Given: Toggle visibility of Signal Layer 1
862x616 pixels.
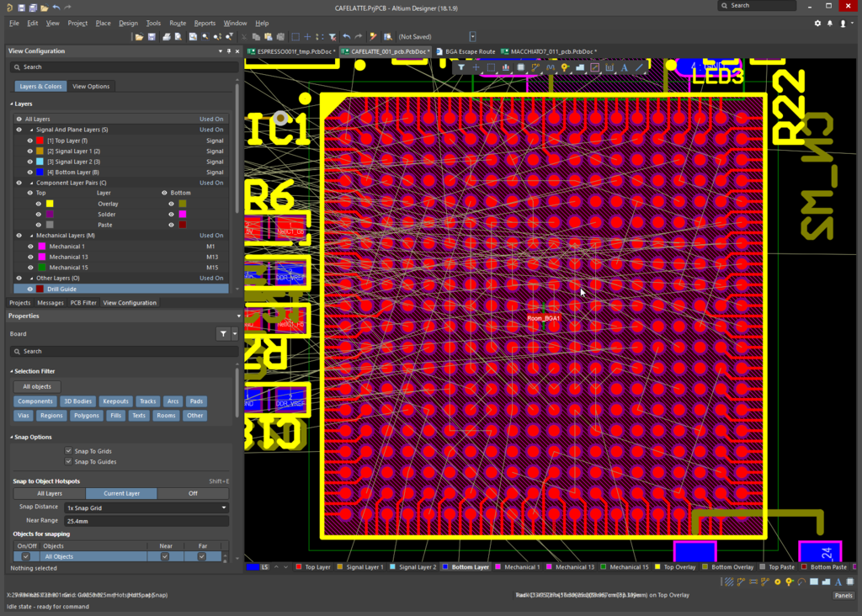Looking at the screenshot, I should tap(30, 151).
